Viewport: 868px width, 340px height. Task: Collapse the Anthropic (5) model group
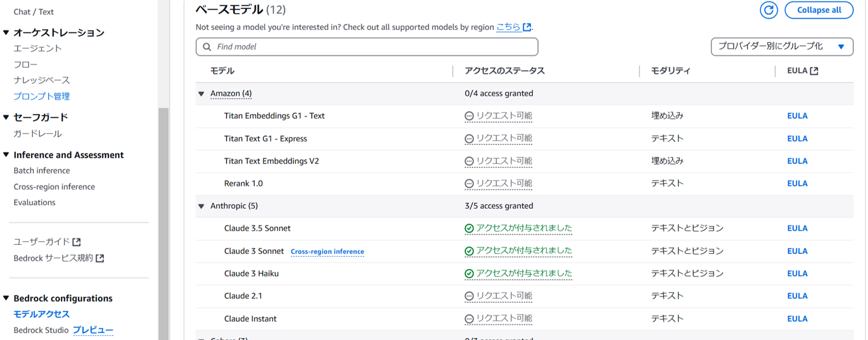[x=202, y=206]
